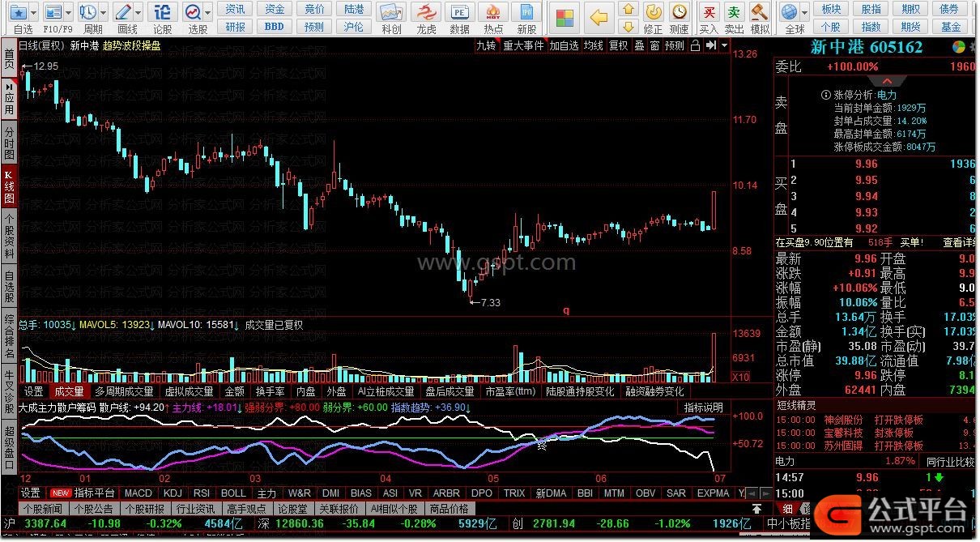This screenshot has height=542, width=980.
Task: Click the 卖出 sell icon
Action: point(734,11)
